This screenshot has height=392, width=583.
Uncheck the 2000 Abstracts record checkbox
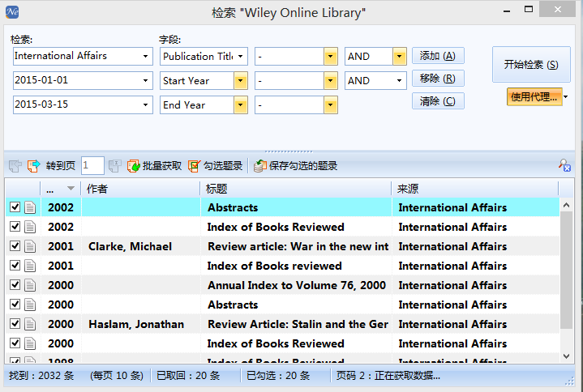click(x=15, y=304)
